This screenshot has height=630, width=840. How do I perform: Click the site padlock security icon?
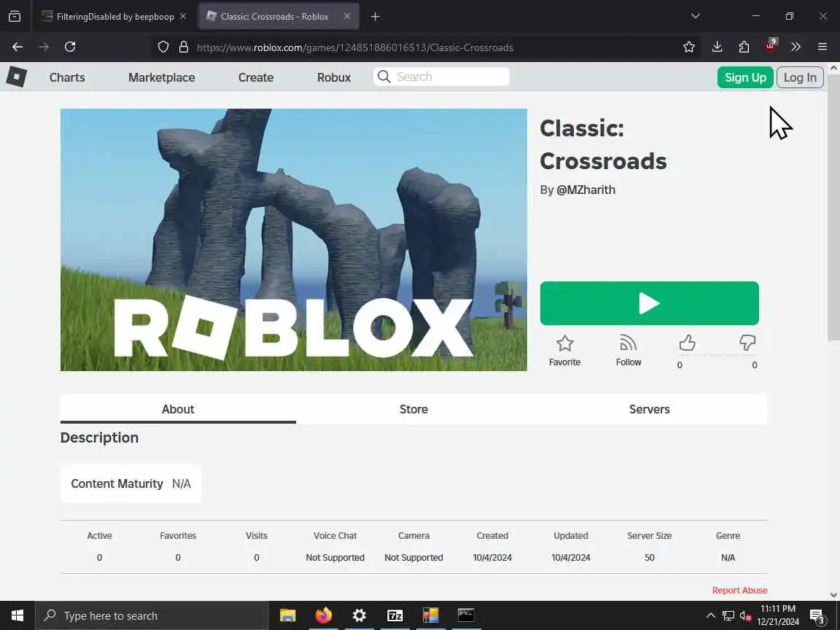183,47
